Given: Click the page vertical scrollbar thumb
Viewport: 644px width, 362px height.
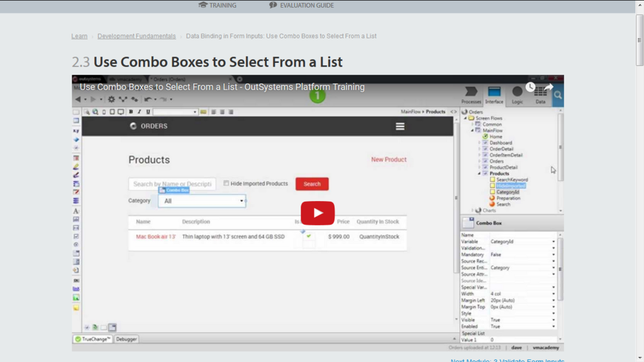Looking at the screenshot, I should point(640,40).
